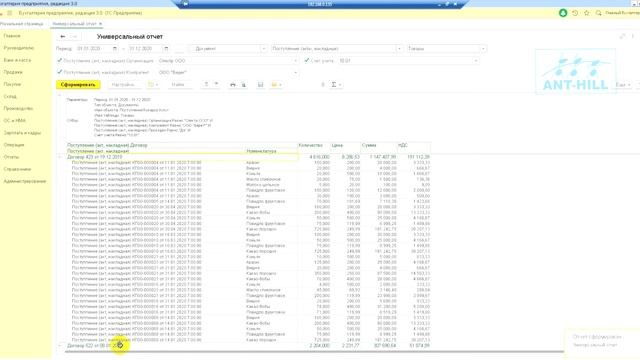640x360 pixels.
Task: Open the organization value dropdown
Action: [x=296, y=61]
